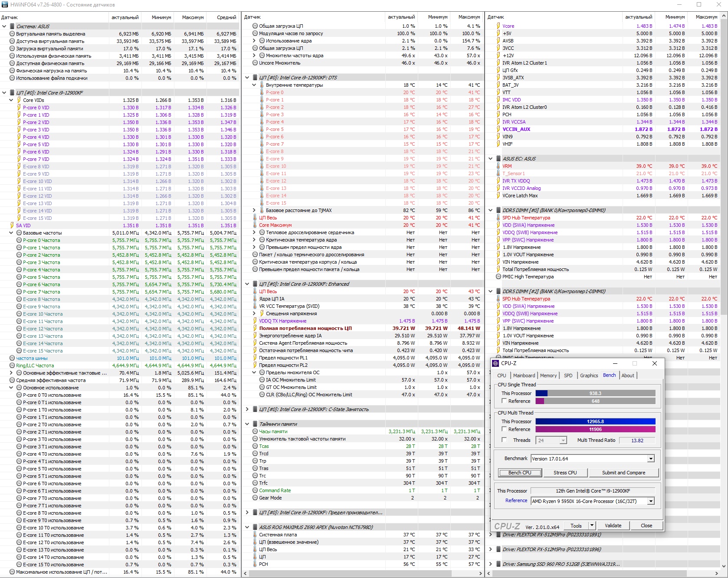Click the lightning icon beside SA VID
The height and width of the screenshot is (578, 728).
tap(12, 225)
